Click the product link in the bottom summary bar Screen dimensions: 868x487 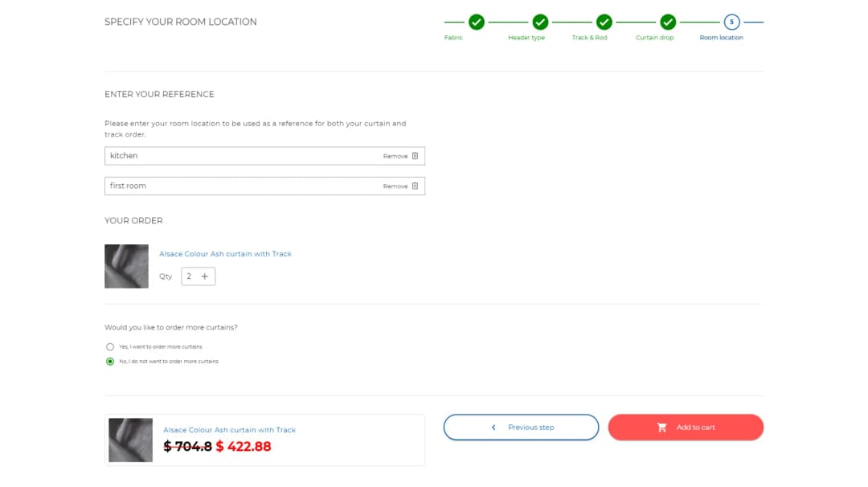point(230,430)
